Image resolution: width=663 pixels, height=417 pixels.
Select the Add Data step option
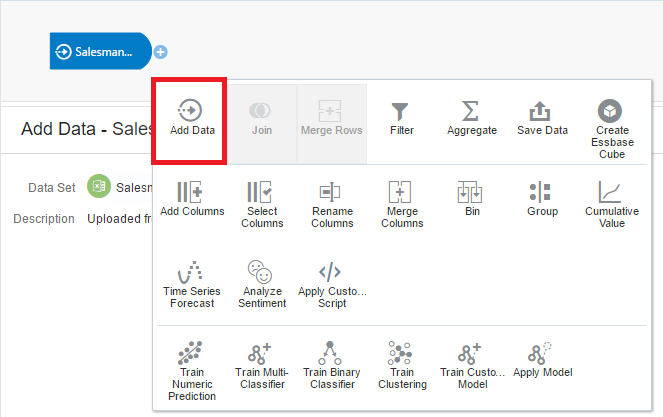pos(192,118)
